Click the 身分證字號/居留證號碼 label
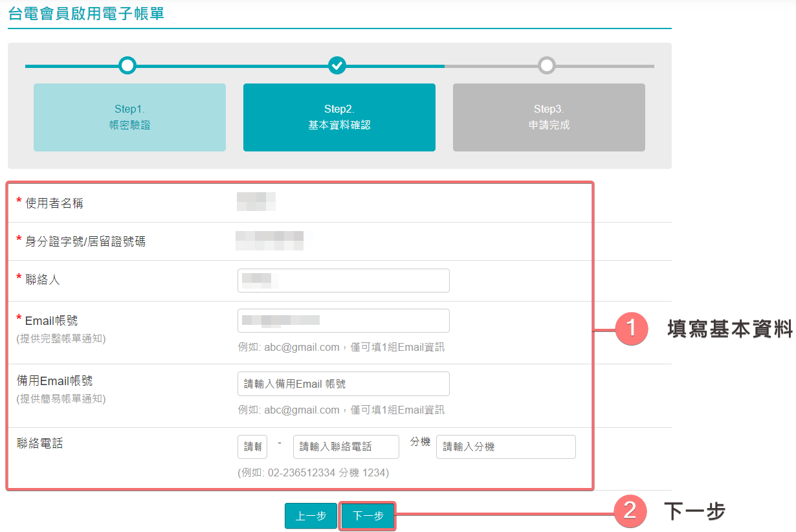Viewport: 796px width, 532px height. coord(85,242)
